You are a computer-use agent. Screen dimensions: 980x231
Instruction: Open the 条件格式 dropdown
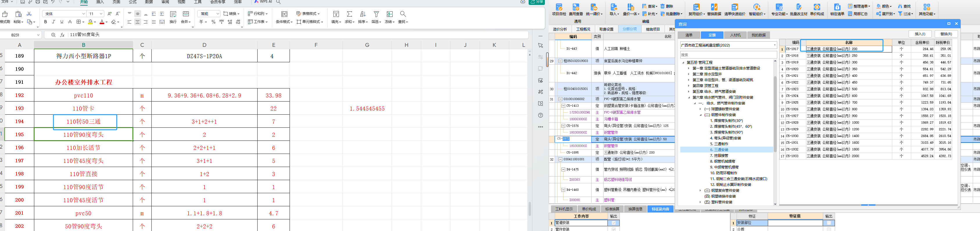point(284,22)
